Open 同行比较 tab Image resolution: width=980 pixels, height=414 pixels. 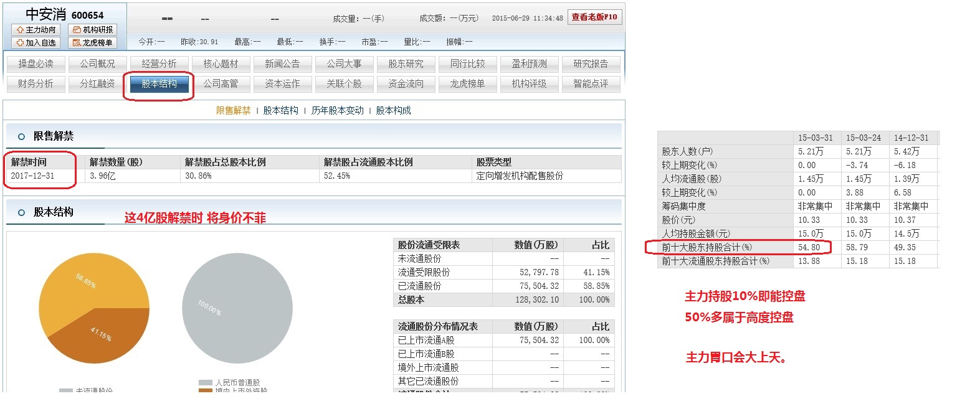(x=467, y=64)
